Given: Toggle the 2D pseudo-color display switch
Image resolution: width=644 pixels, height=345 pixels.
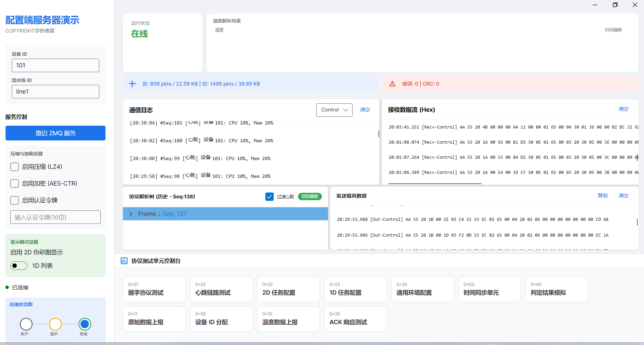Looking at the screenshot, I should 19,265.
